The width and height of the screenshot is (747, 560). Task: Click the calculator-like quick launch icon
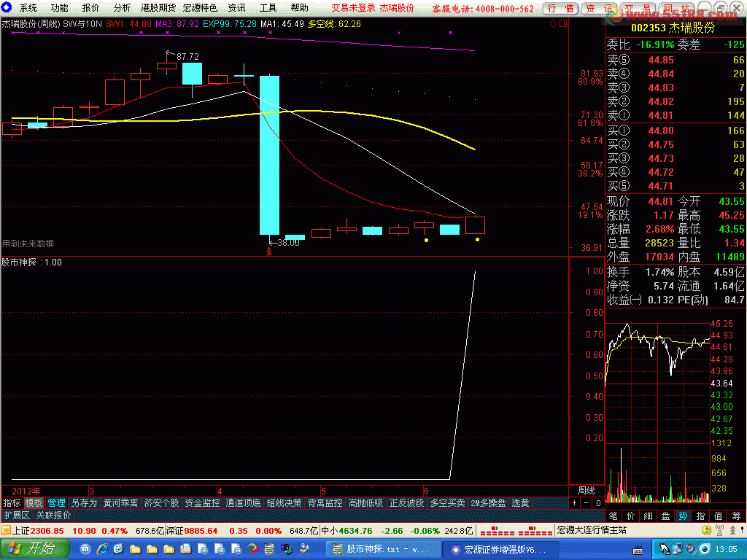pyautogui.click(x=269, y=549)
